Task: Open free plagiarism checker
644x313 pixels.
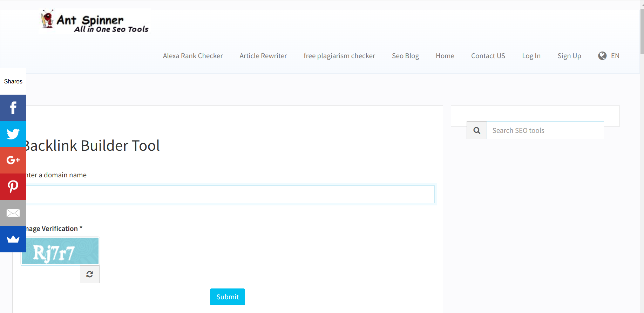Action: [x=339, y=56]
